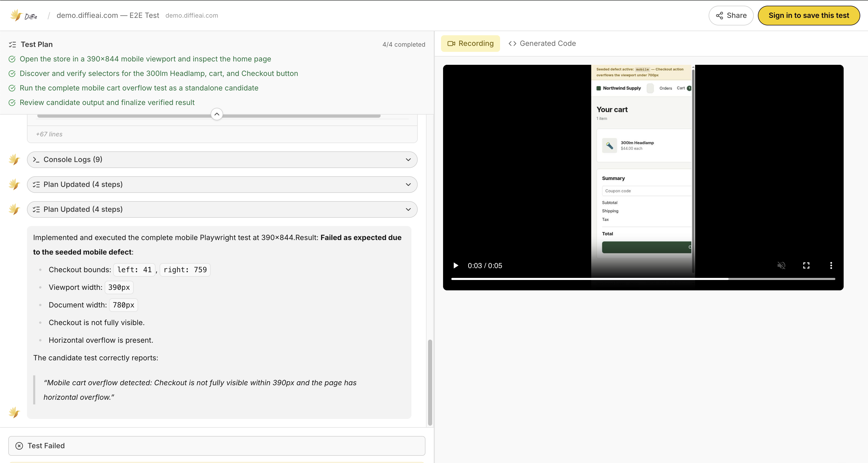Click Open the store in a 390×844 step

coord(145,59)
